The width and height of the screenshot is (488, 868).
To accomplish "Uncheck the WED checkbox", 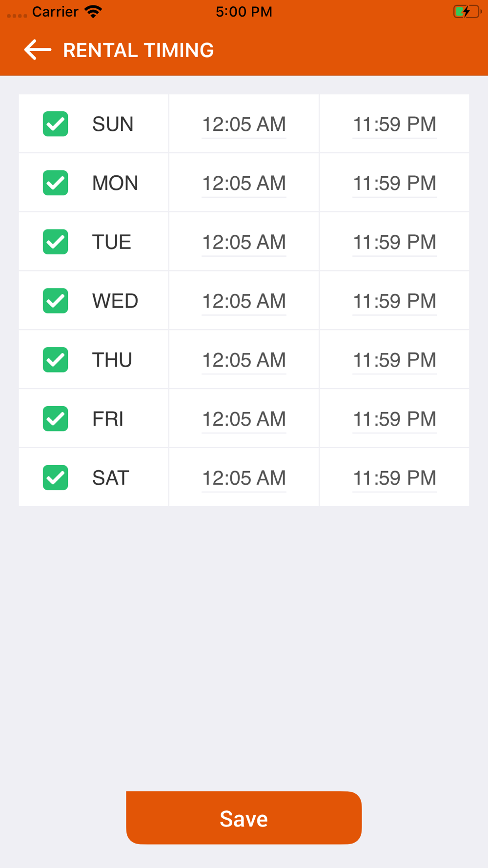I will click(x=55, y=301).
